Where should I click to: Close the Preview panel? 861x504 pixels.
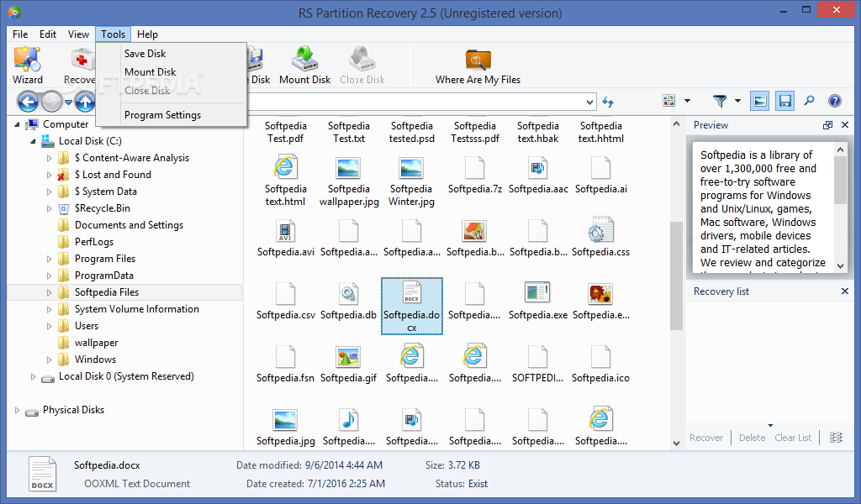(x=845, y=125)
